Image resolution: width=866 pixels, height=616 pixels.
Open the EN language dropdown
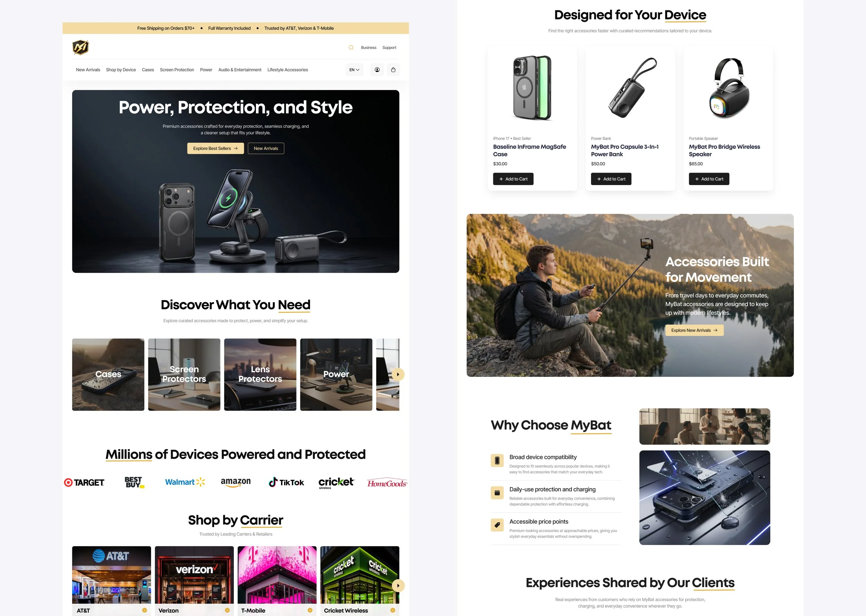[354, 70]
